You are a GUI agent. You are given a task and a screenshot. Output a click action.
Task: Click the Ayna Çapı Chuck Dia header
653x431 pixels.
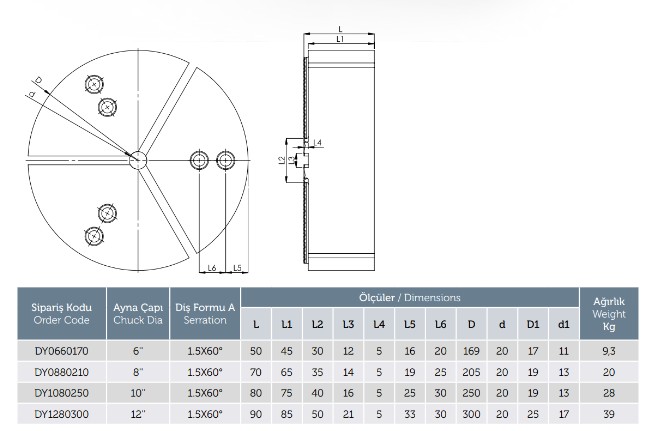pyautogui.click(x=136, y=313)
